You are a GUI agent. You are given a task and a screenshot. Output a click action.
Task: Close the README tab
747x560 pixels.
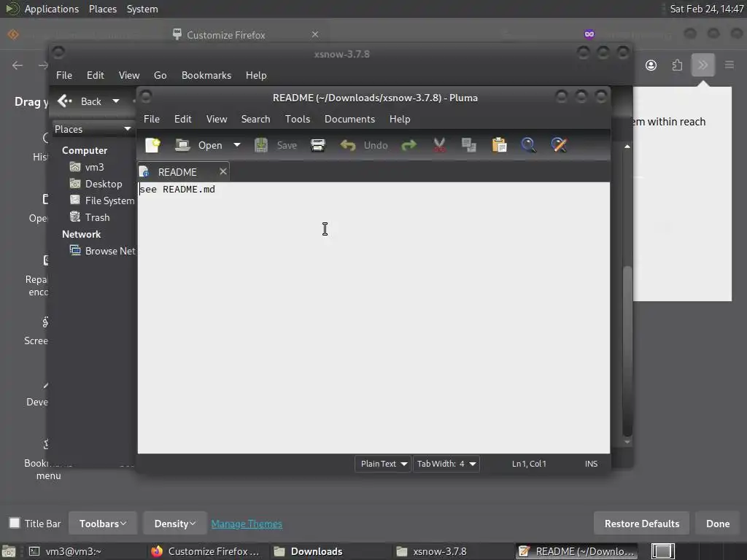click(x=223, y=171)
